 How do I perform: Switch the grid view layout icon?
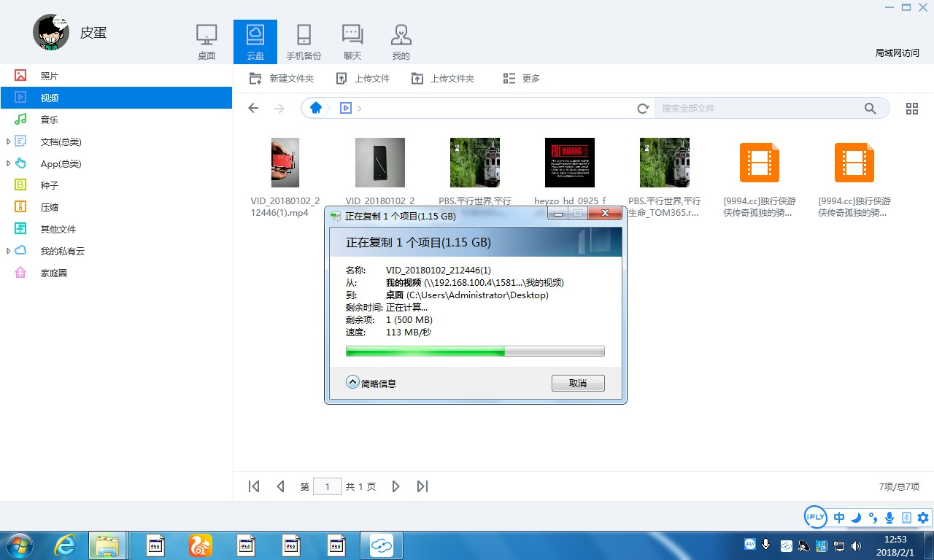pos(912,109)
